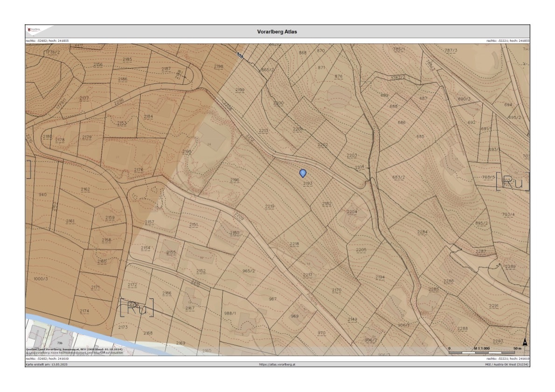Viewport: 555px width, 392px height.
Task: Select parcel 2150 label
Action: pos(234,233)
